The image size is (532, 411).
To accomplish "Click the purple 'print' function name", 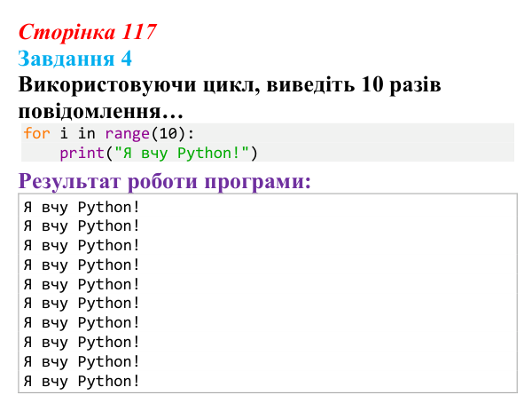I will (82, 154).
